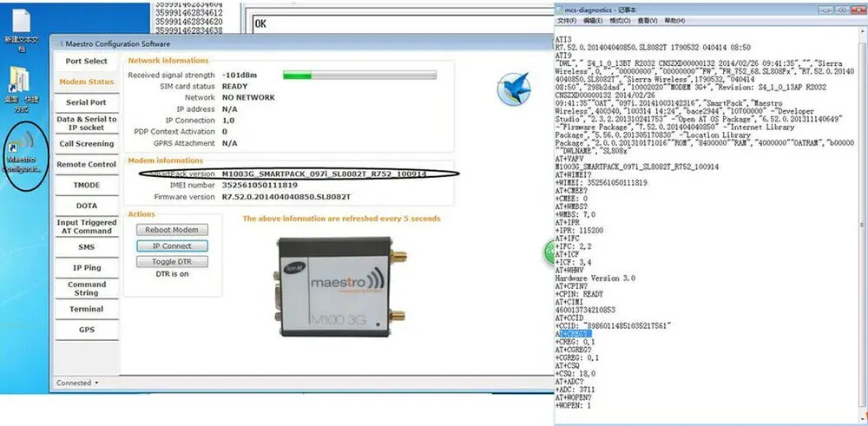Open the IP Ping tab

(86, 268)
